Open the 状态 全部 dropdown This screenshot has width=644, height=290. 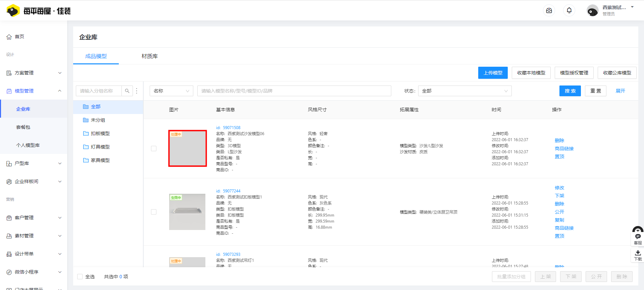(465, 91)
